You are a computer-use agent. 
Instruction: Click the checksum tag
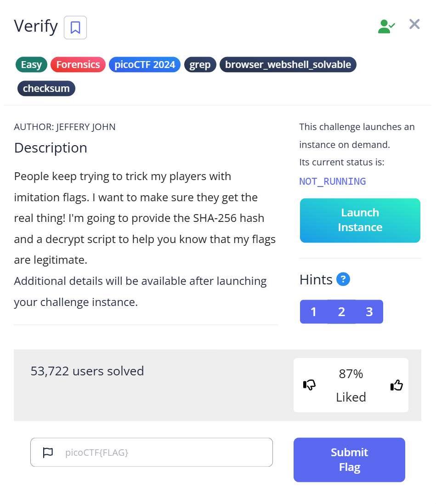point(46,88)
